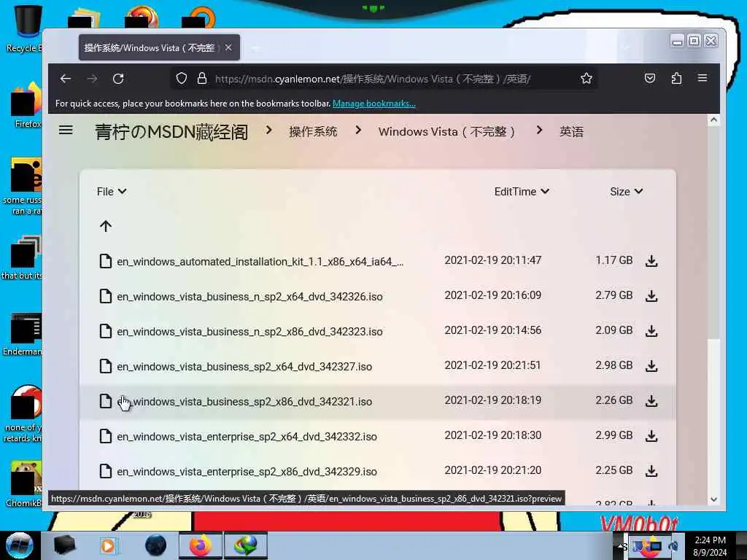Image resolution: width=747 pixels, height=560 pixels.
Task: Open en_windows_vista_business_n_sp2_x86_dvd_342323.iso file
Action: click(x=249, y=332)
